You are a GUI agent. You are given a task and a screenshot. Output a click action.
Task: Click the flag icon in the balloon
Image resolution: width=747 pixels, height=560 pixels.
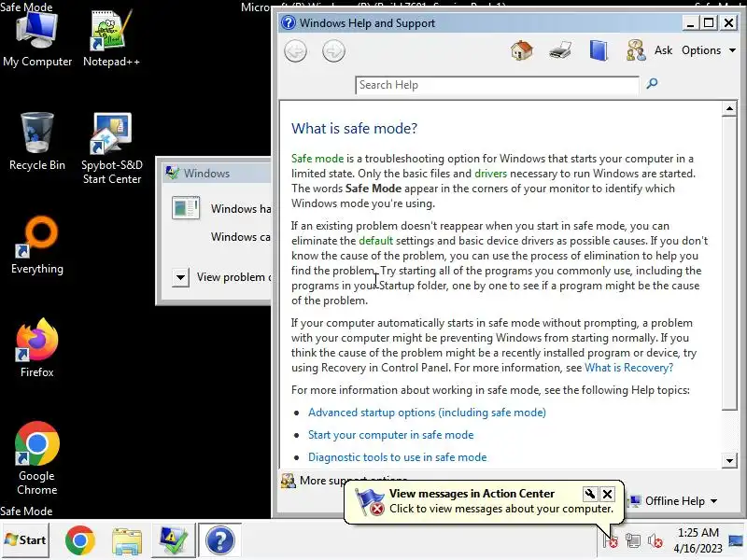point(370,501)
